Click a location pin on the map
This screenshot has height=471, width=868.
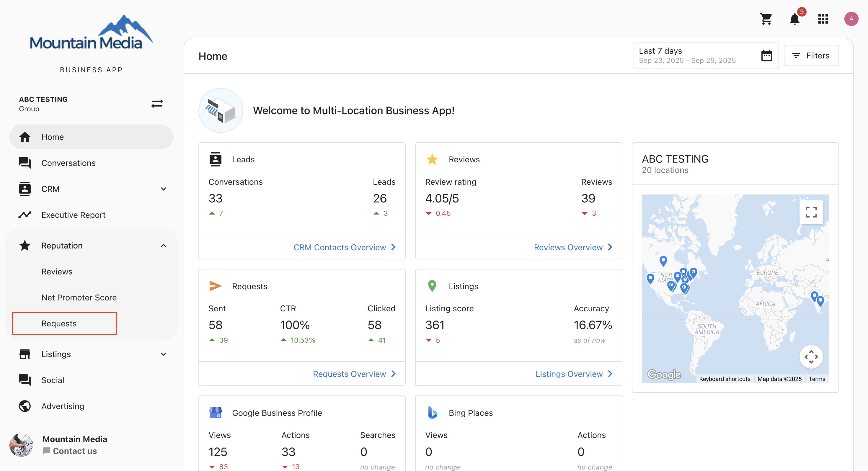663,260
